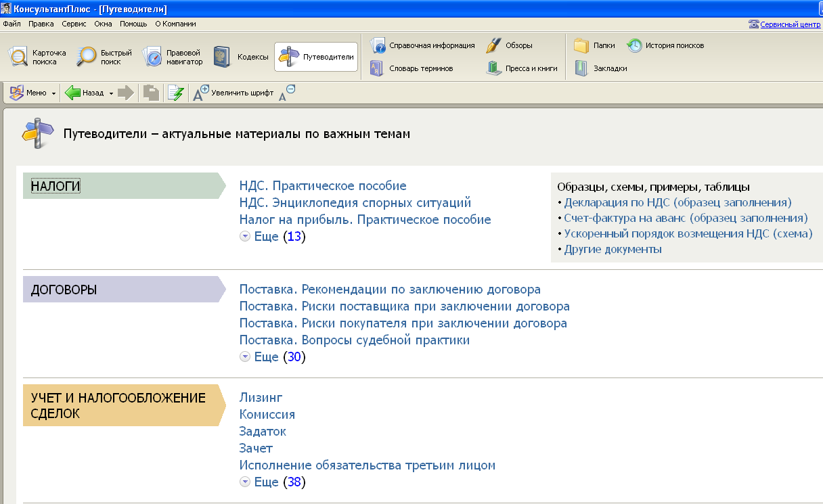This screenshot has height=504, width=823.
Task: Open the Задаток guide
Action: tap(263, 431)
